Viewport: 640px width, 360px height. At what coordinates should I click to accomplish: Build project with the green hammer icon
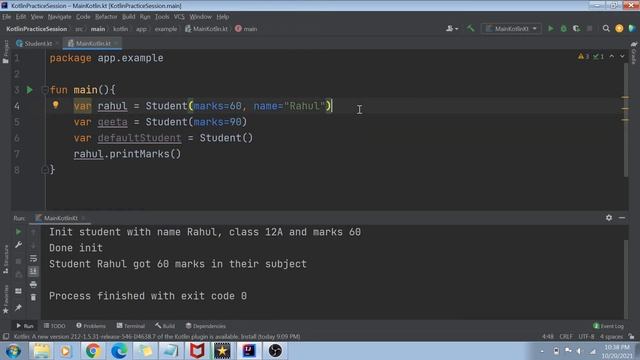tap(471, 28)
